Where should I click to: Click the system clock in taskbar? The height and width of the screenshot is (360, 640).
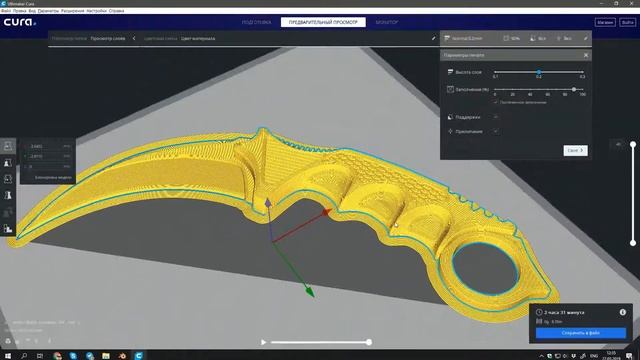tap(611, 356)
